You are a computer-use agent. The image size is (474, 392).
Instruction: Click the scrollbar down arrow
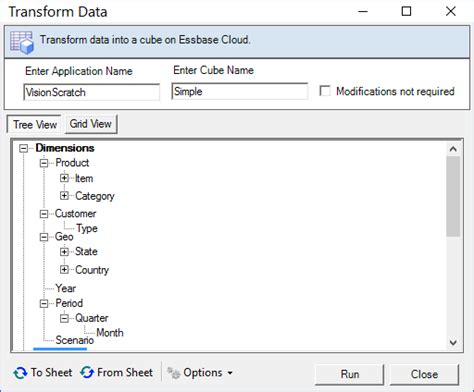point(453,342)
